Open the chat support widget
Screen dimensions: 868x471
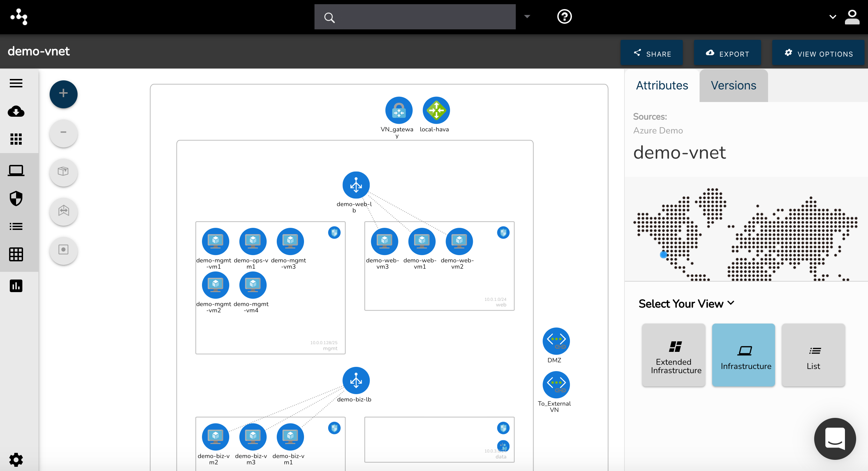click(835, 439)
